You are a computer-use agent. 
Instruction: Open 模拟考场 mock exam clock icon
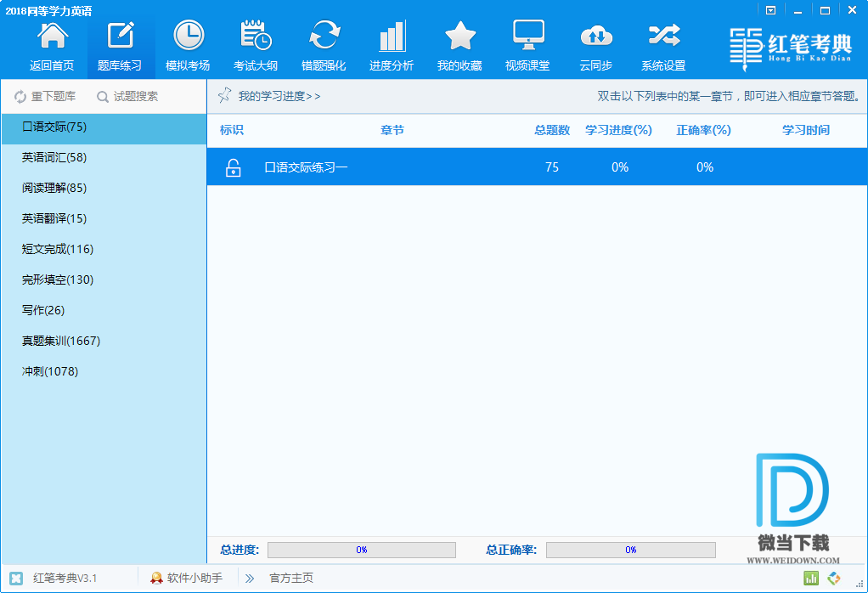(189, 36)
